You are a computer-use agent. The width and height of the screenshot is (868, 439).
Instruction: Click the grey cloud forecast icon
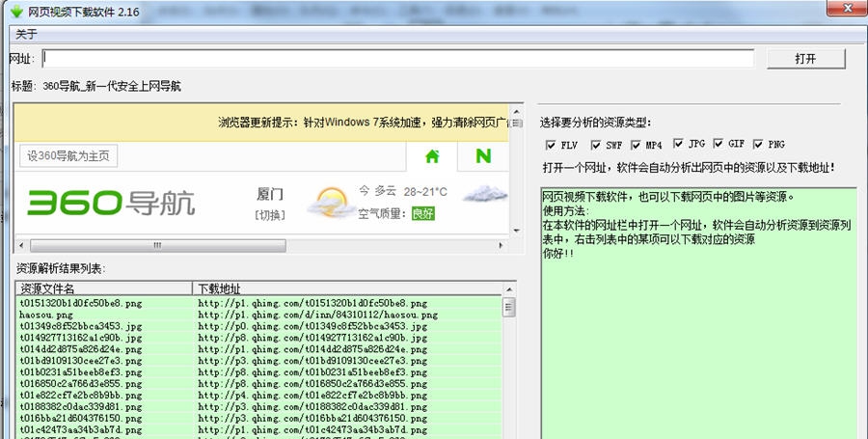pos(485,194)
